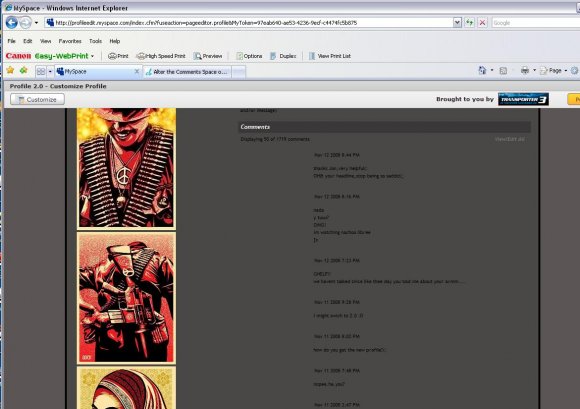Expand the printer dropdown arrow
Image resolution: width=580 pixels, height=409 pixels.
535,70
